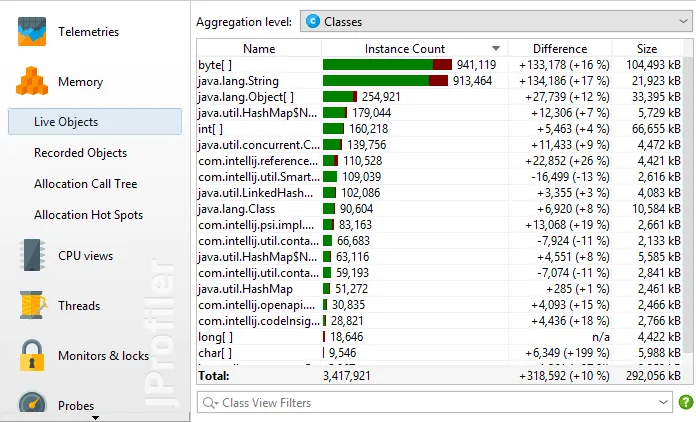
Task: Sort by the Size column header
Action: click(647, 48)
